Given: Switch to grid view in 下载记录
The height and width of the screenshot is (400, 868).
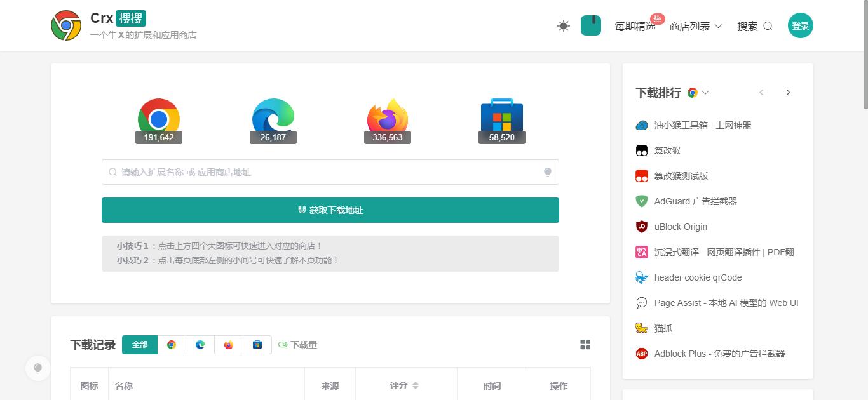Looking at the screenshot, I should coord(585,345).
